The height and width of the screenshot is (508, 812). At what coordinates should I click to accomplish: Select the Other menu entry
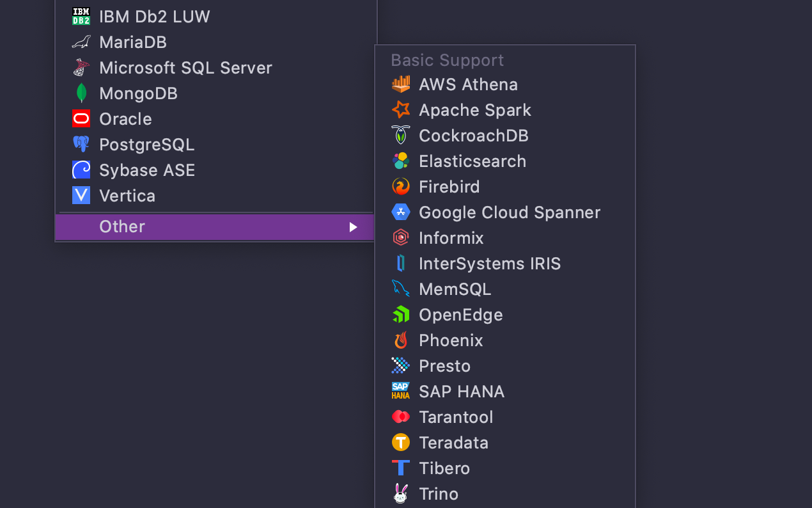(215, 227)
